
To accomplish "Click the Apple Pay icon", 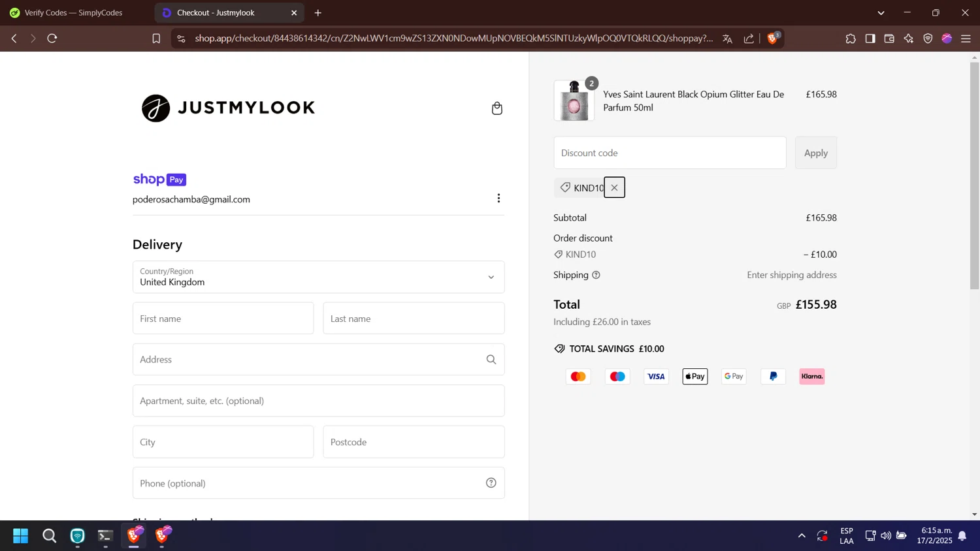I will [x=695, y=377].
